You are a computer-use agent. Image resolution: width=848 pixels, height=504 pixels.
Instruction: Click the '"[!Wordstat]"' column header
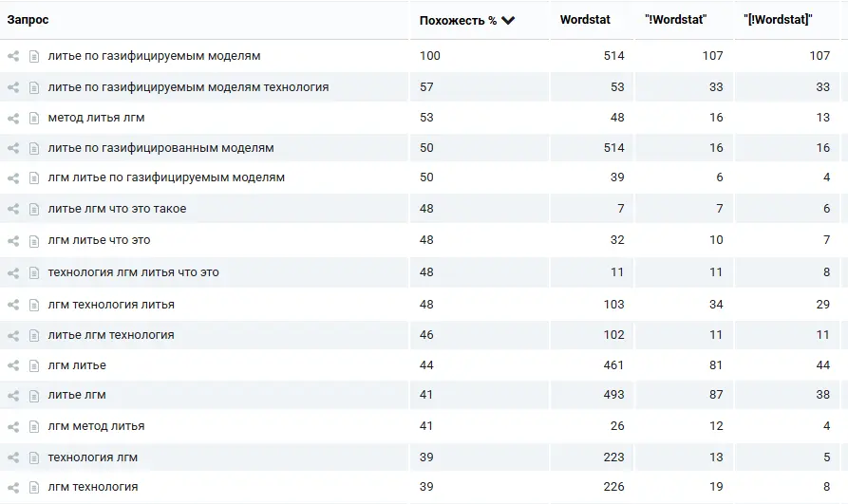pyautogui.click(x=778, y=20)
